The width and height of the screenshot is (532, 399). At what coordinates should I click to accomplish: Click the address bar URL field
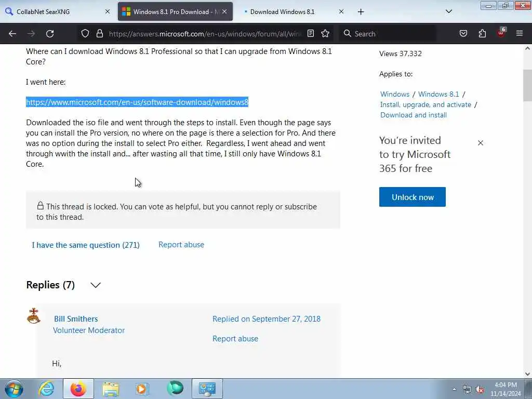tap(205, 34)
